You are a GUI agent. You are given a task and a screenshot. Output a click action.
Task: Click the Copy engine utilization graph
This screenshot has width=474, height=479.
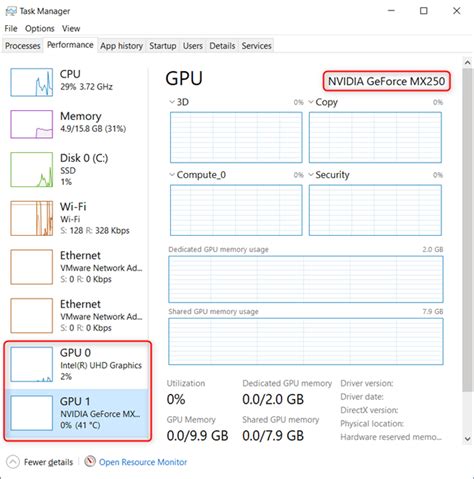[x=375, y=137]
